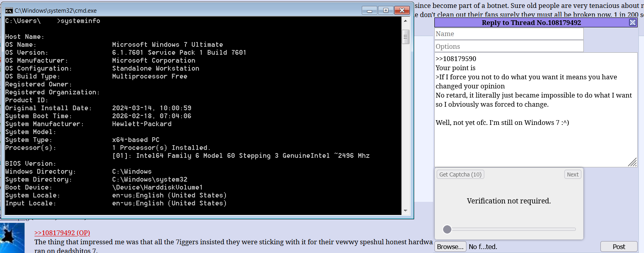Click the '>systeminfo' command line
644x253 pixels.
coord(78,21)
